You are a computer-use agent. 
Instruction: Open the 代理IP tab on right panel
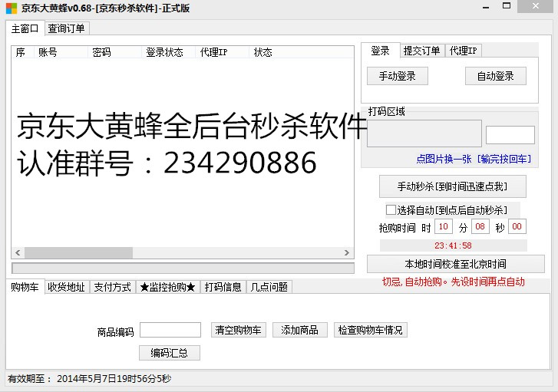(x=464, y=51)
